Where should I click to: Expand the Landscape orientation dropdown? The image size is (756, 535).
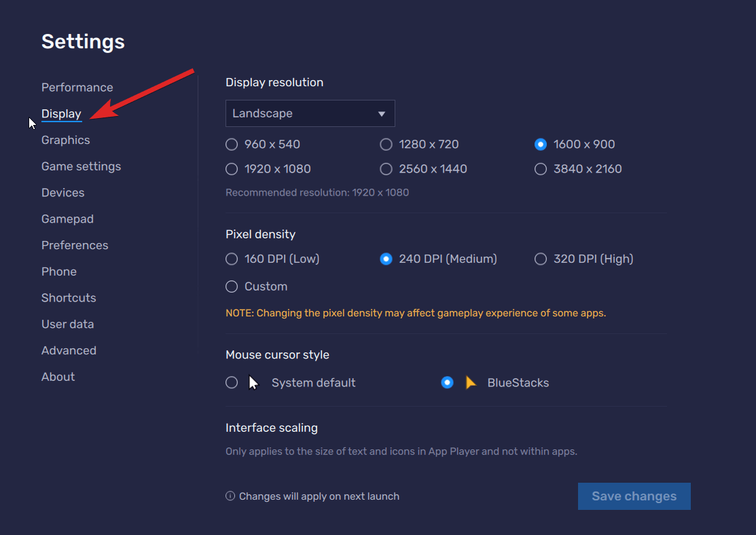(310, 113)
